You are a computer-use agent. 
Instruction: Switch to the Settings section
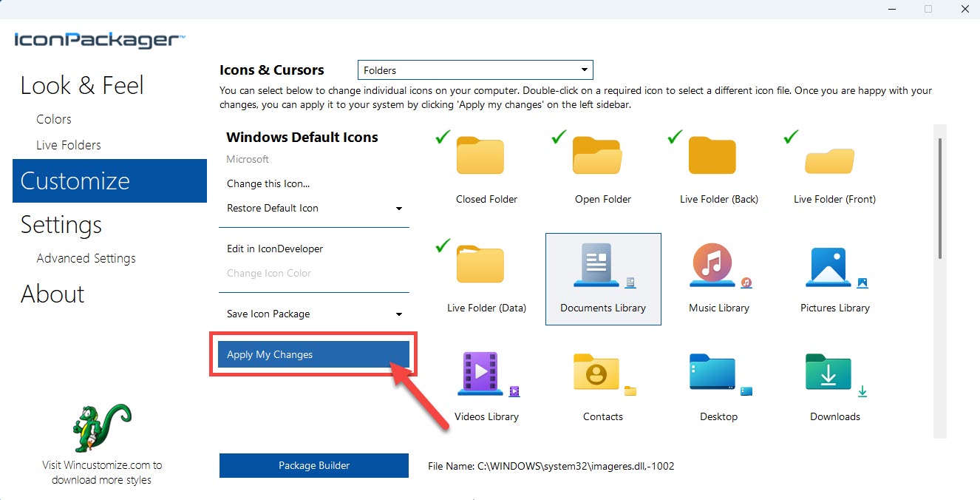[x=61, y=225]
